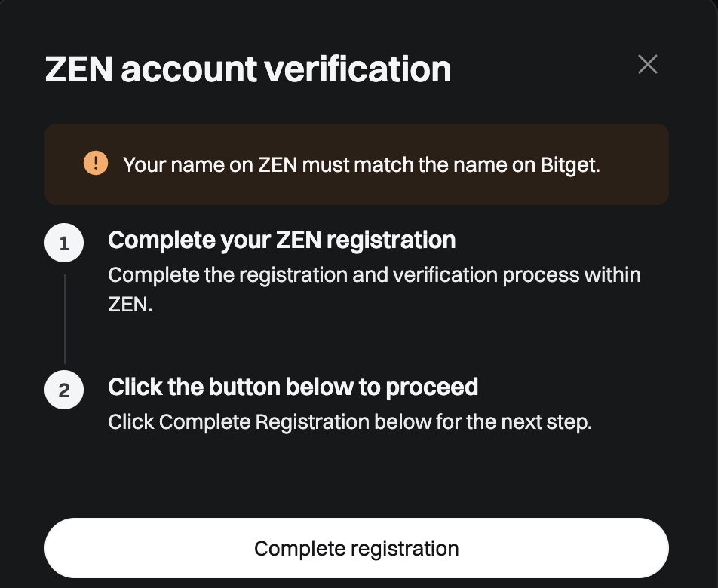Click the Complete registration button
718x588 pixels.
click(357, 548)
